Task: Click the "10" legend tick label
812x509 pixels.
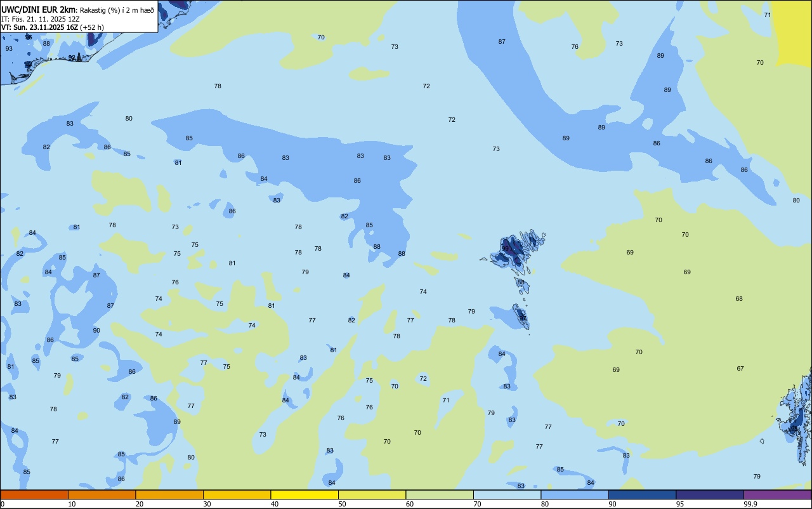Action: (72, 504)
